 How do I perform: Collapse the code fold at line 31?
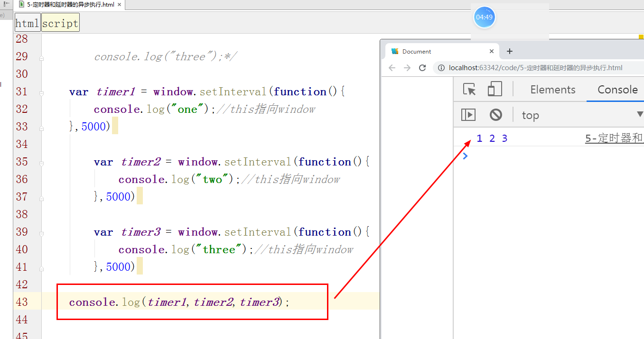coord(42,93)
